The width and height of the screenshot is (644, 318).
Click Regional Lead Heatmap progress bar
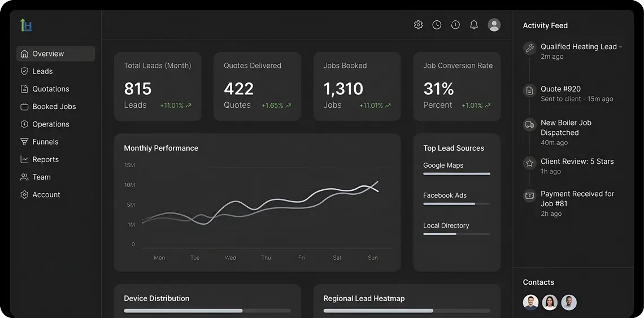tap(407, 311)
